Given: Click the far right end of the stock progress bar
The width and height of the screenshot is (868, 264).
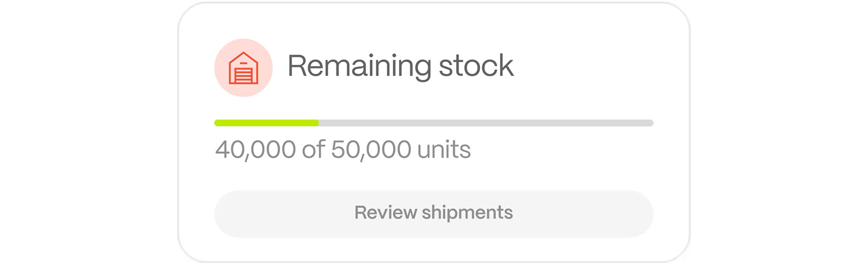Looking at the screenshot, I should (651, 123).
